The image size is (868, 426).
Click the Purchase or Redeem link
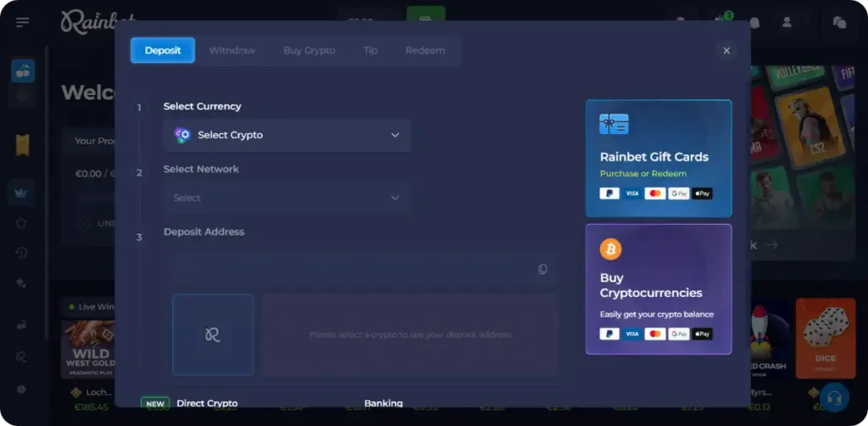click(x=643, y=173)
